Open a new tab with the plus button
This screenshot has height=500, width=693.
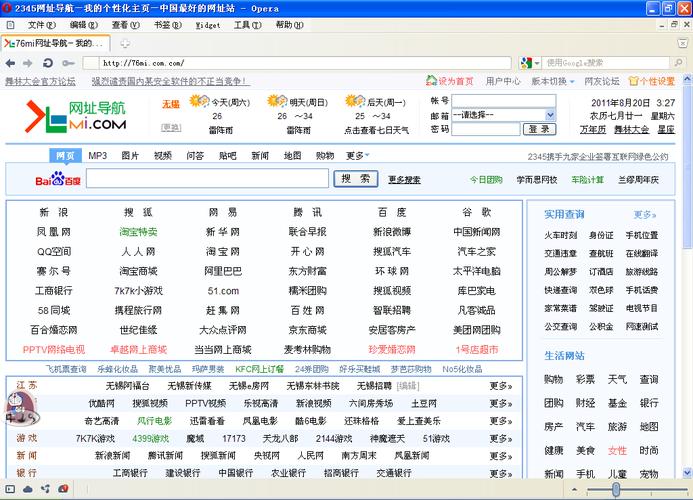coord(125,44)
